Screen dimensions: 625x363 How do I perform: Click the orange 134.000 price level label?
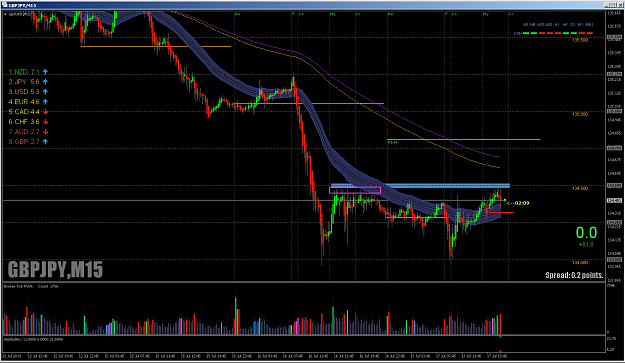[x=580, y=262]
